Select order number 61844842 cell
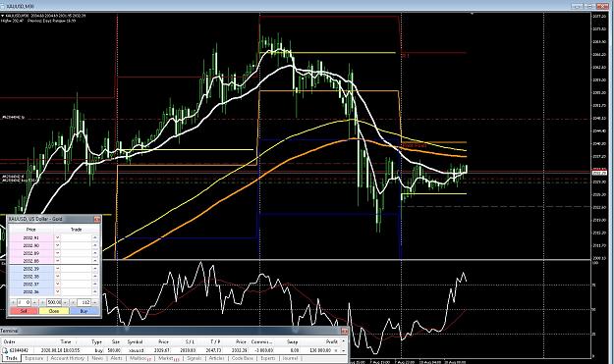614x364 pixels. [19, 350]
